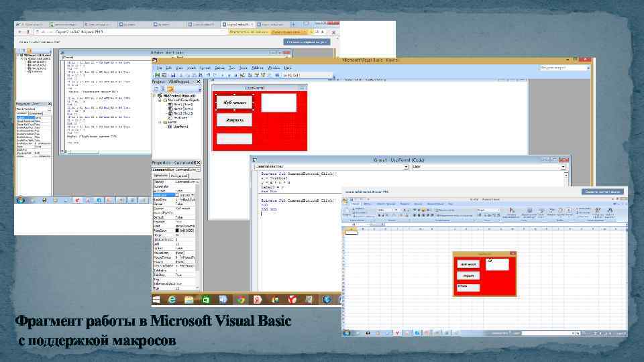Collapse the VBAProject root tree node
Screen dimensions: 644x362
154,96
